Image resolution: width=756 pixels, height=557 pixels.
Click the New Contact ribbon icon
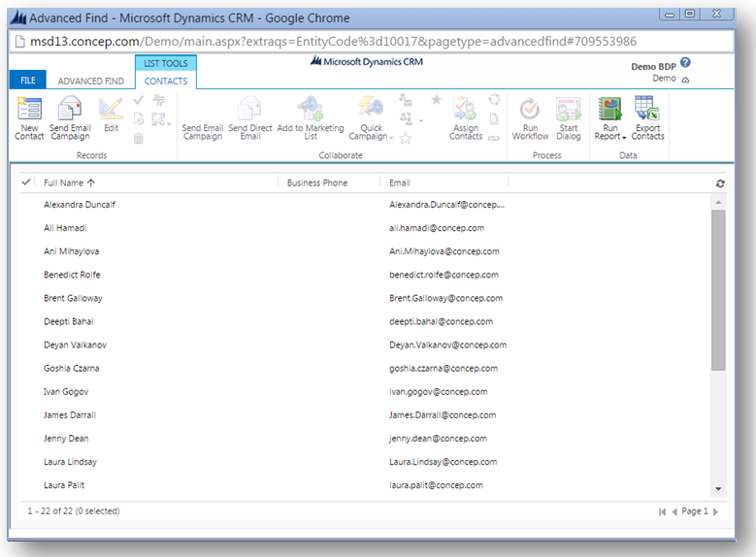(x=29, y=108)
